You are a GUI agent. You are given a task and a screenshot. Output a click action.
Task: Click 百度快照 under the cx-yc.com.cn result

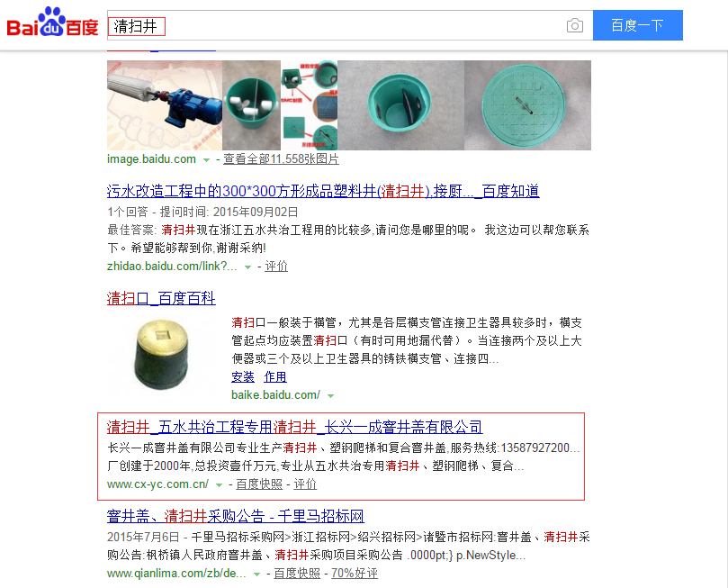[x=259, y=484]
